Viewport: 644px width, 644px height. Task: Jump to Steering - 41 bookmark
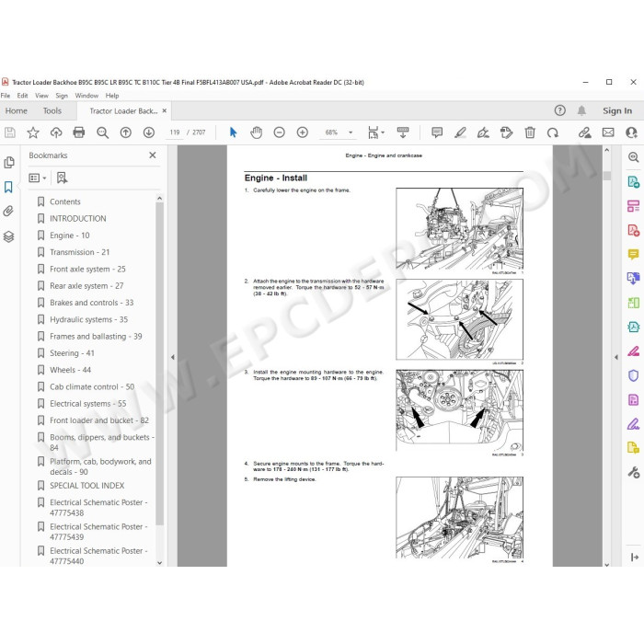pyautogui.click(x=72, y=353)
